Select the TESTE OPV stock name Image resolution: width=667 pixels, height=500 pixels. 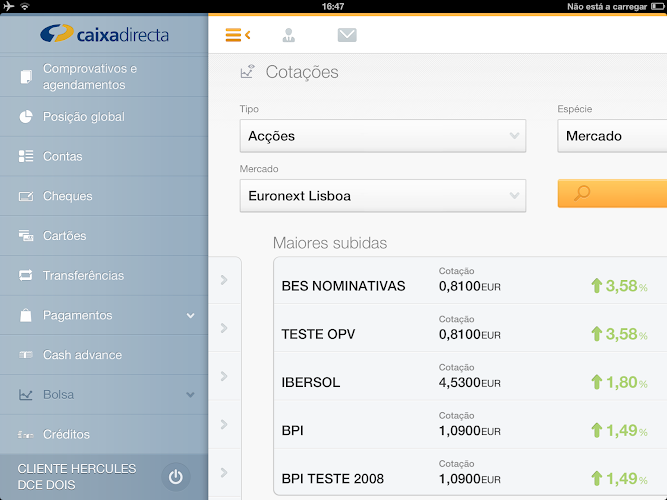318,334
